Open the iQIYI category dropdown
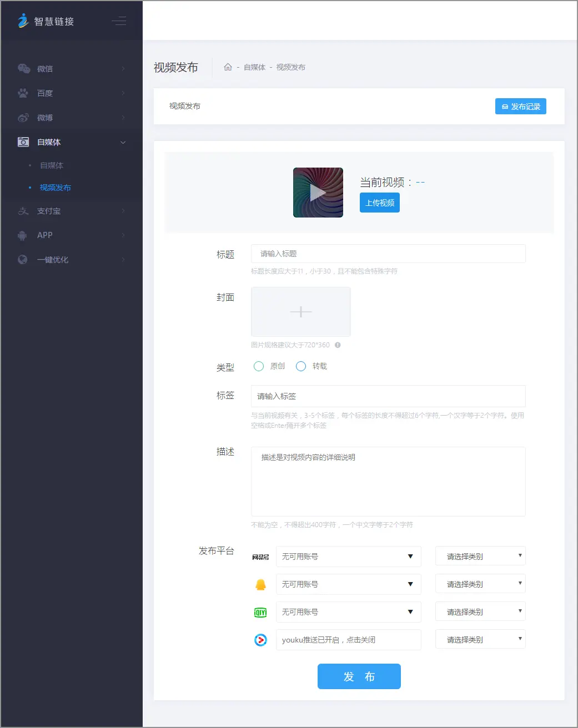 pyautogui.click(x=480, y=612)
